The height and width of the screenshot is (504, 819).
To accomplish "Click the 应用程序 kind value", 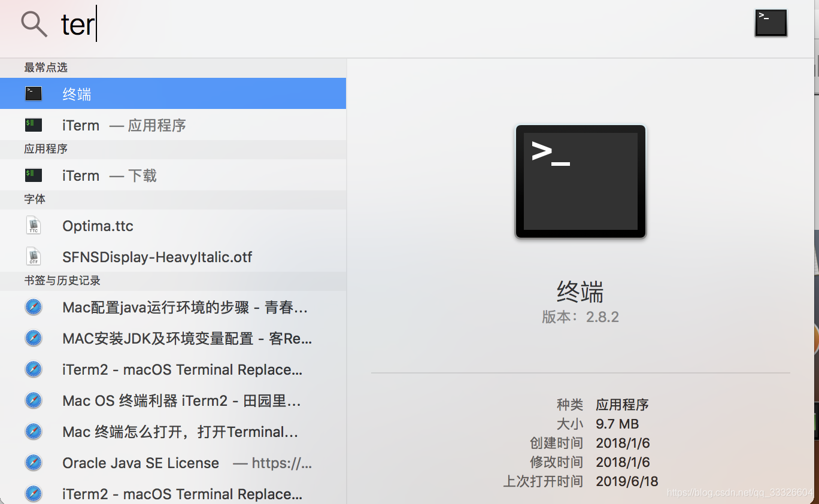I will point(623,405).
